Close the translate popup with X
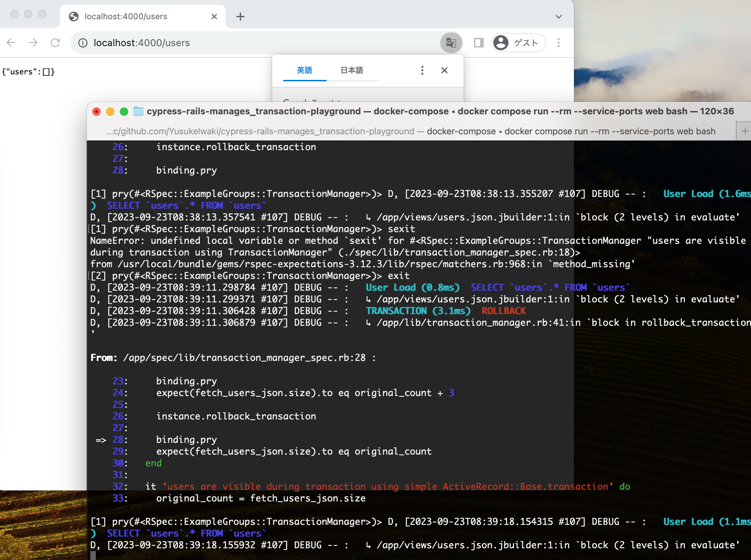This screenshot has width=751, height=560. coord(444,70)
